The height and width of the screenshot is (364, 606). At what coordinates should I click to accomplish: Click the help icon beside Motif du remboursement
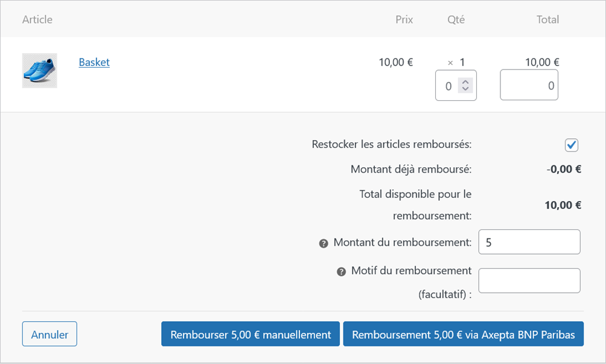pyautogui.click(x=342, y=272)
